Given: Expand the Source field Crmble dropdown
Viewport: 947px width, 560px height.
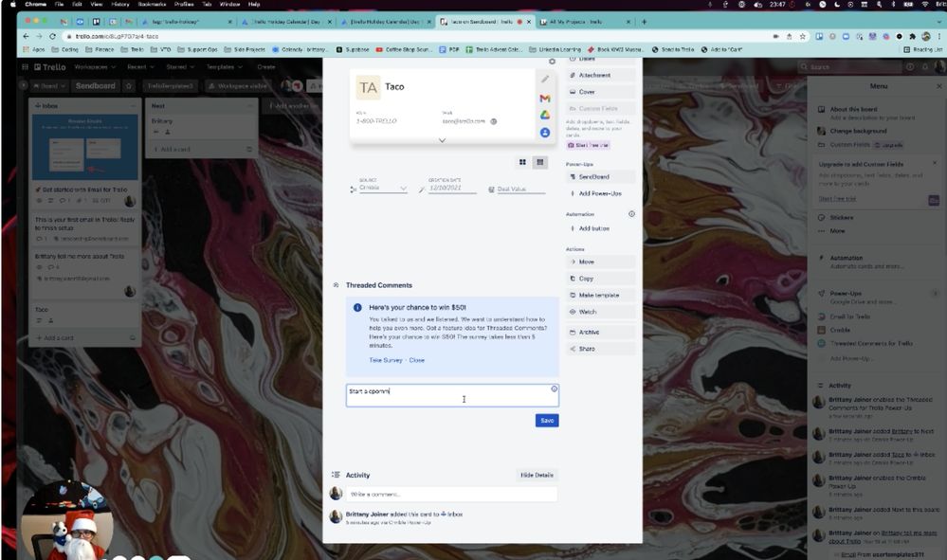Looking at the screenshot, I should (405, 188).
